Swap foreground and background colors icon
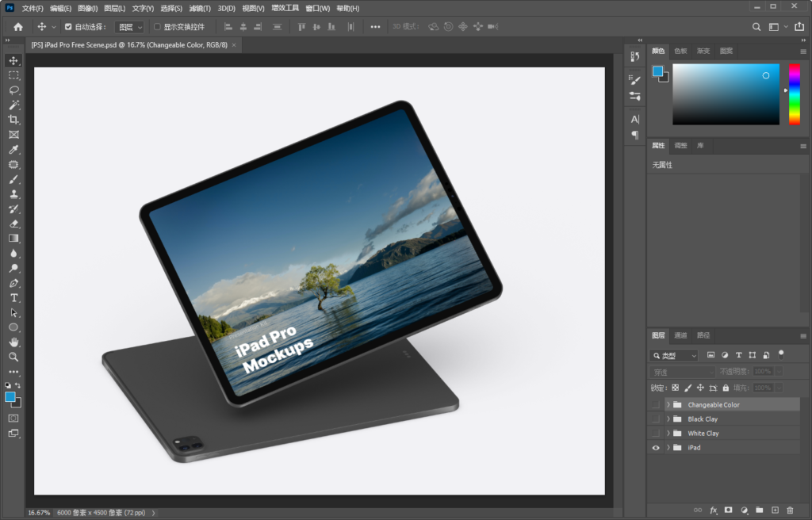Viewport: 812px width, 520px height. tap(18, 385)
